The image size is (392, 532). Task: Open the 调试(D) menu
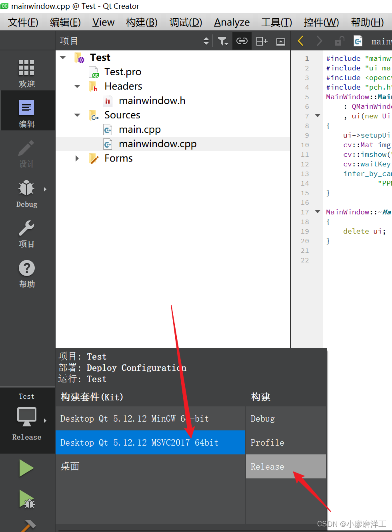(186, 22)
